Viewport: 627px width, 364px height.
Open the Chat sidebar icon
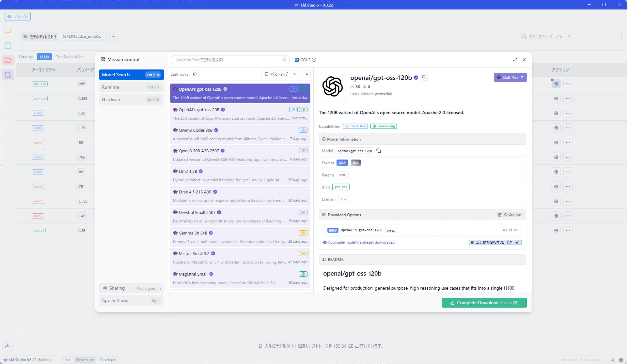[x=8, y=31]
